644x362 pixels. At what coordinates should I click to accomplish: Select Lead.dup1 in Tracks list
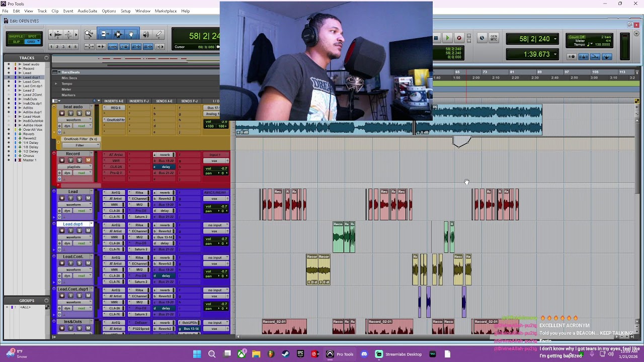pos(32,77)
